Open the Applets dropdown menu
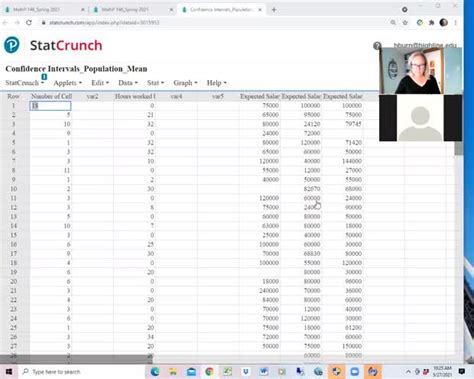474x379 pixels. (x=67, y=83)
